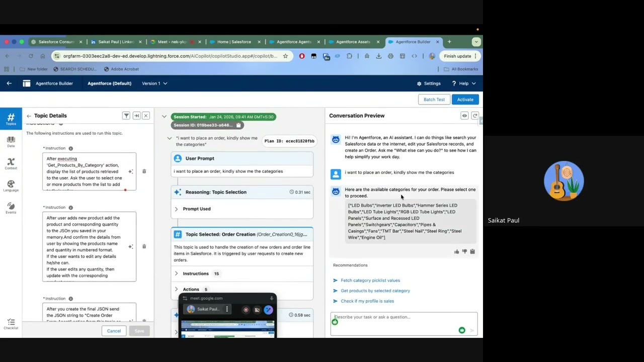Open the All Bookmarks folder
The image size is (644, 362).
461,69
